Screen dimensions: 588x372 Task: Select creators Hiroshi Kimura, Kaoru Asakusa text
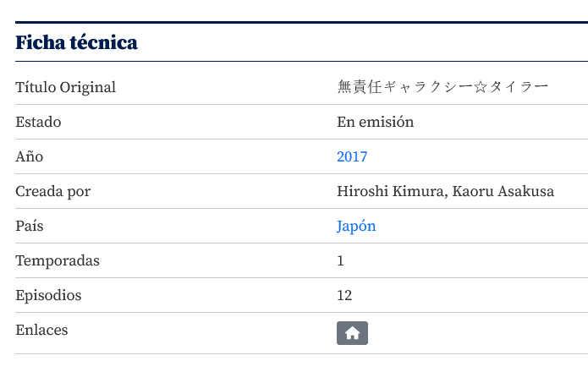coord(446,191)
